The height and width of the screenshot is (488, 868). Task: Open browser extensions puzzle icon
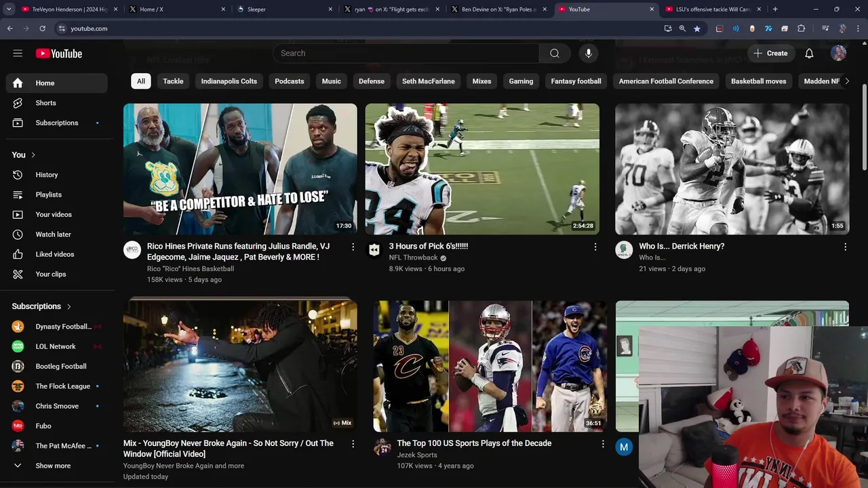(x=801, y=28)
